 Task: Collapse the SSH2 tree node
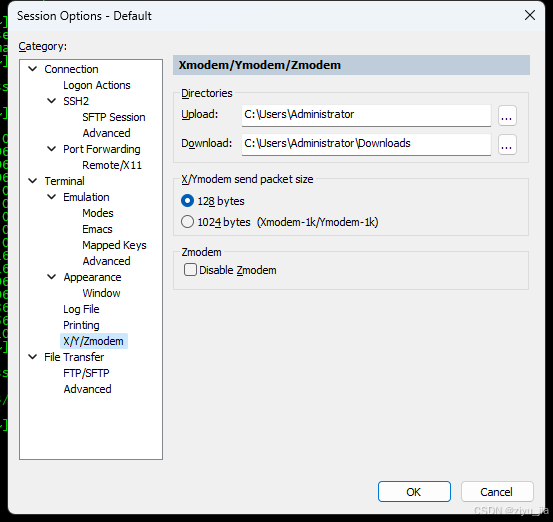51,101
